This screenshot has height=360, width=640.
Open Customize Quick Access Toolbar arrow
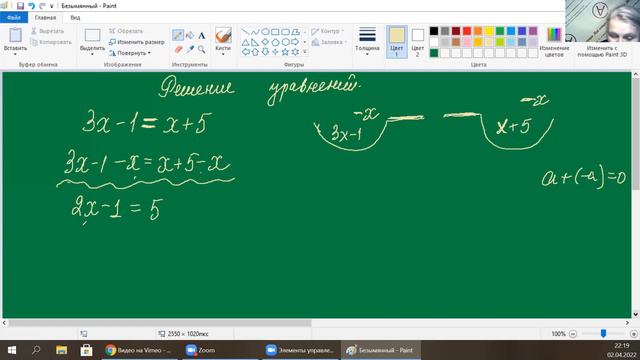(51, 6)
